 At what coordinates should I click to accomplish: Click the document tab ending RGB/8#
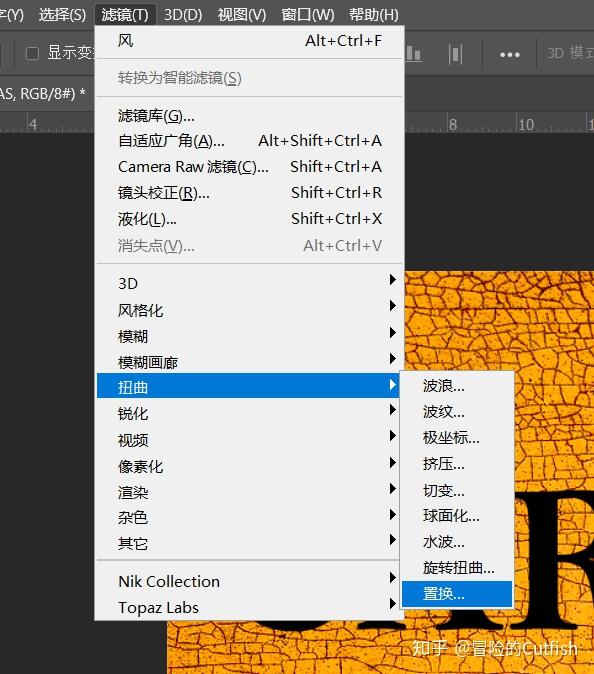(x=45, y=93)
